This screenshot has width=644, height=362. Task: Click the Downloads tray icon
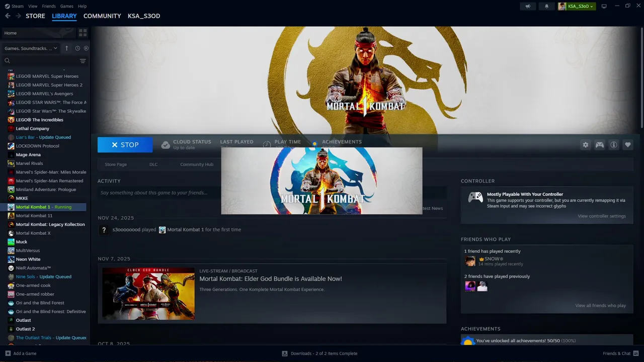(285, 353)
